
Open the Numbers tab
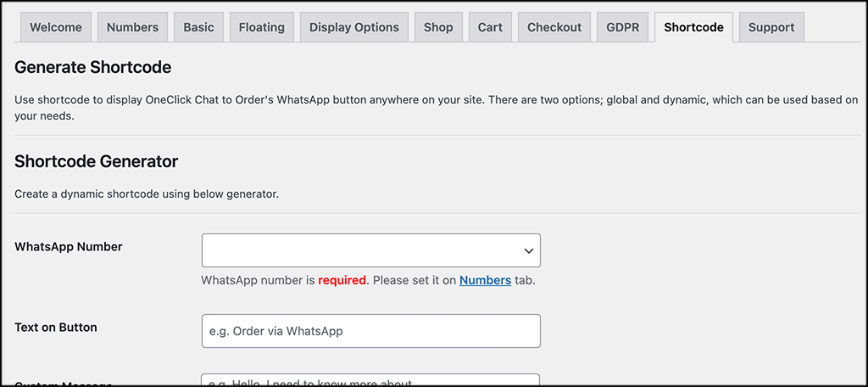click(132, 27)
